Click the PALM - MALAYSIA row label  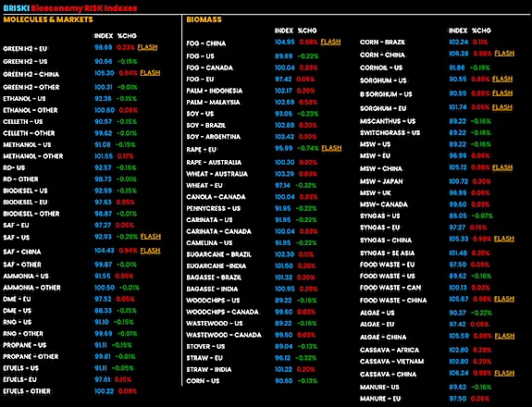click(213, 103)
